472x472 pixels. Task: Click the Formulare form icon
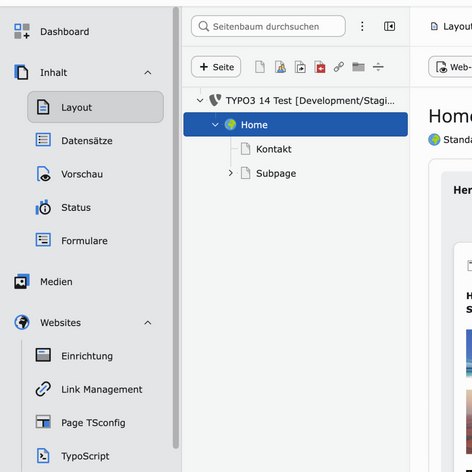click(x=43, y=240)
